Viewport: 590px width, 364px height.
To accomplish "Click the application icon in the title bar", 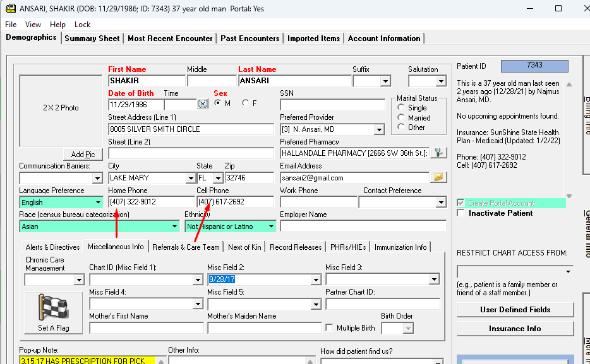I will pyautogui.click(x=9, y=9).
